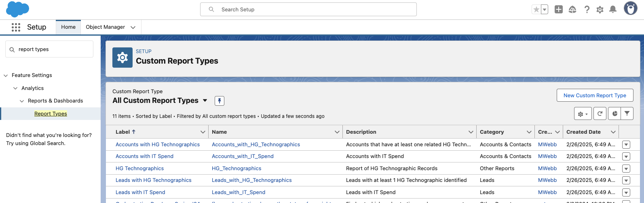Open Accounts with IT Spend label link
This screenshot has width=644, height=203.
point(144,156)
